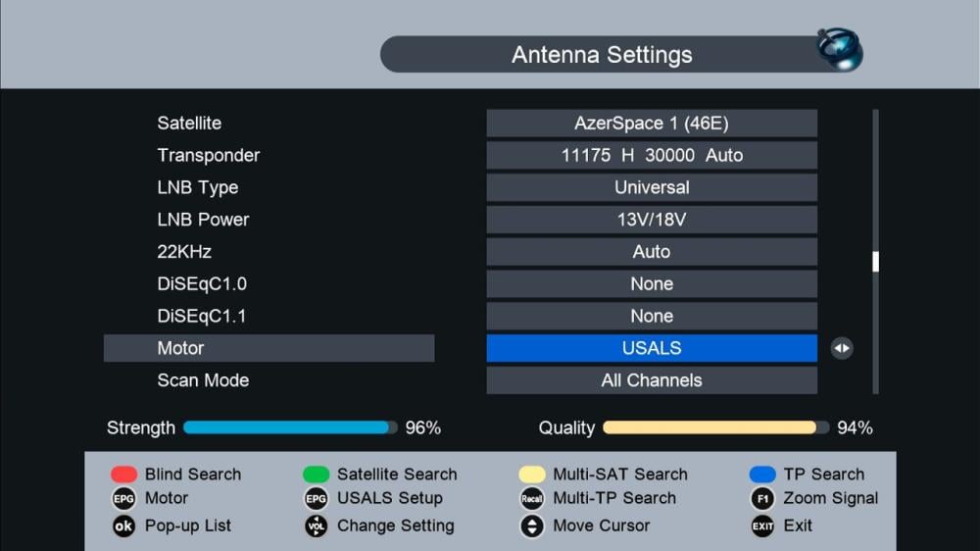The height and width of the screenshot is (551, 980).
Task: Toggle Motor value with left-right arrows
Action: [841, 348]
